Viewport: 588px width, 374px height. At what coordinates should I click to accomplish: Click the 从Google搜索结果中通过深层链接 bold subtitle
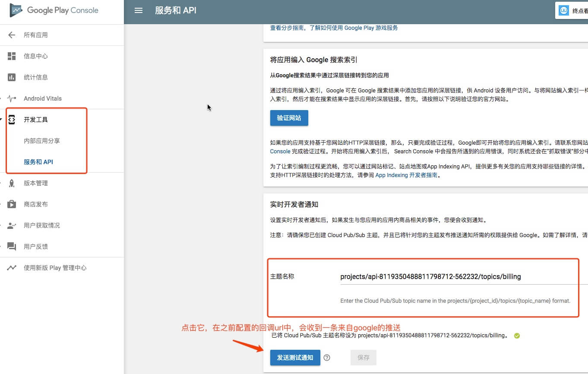329,75
